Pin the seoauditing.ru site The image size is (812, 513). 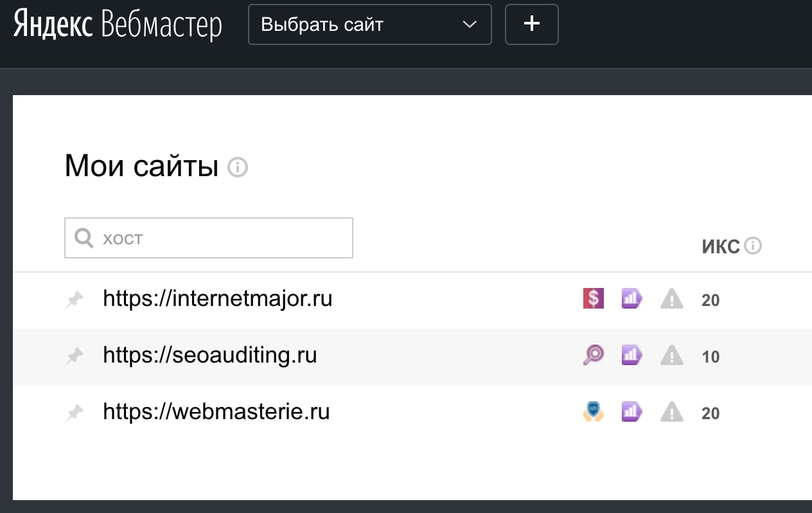pos(75,355)
